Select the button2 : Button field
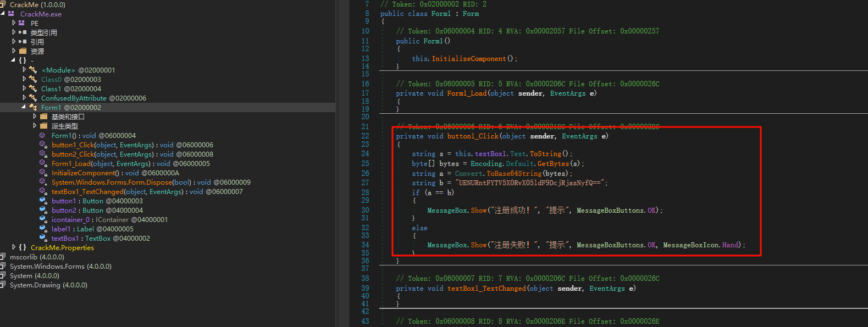Viewport: 868px width, 327px height. 97,210
